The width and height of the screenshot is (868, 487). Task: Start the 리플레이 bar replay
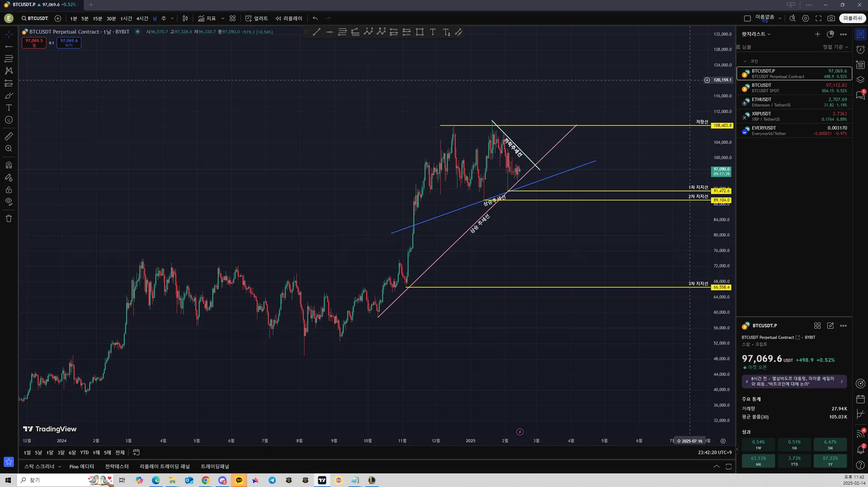(x=289, y=19)
